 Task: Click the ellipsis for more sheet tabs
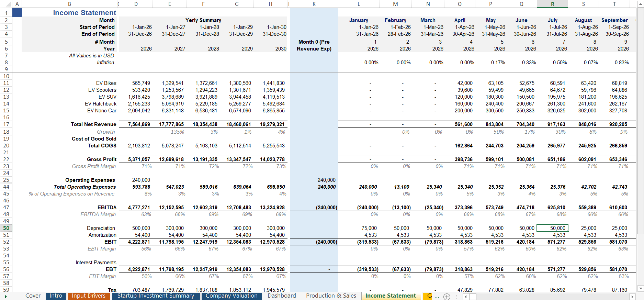(437, 296)
